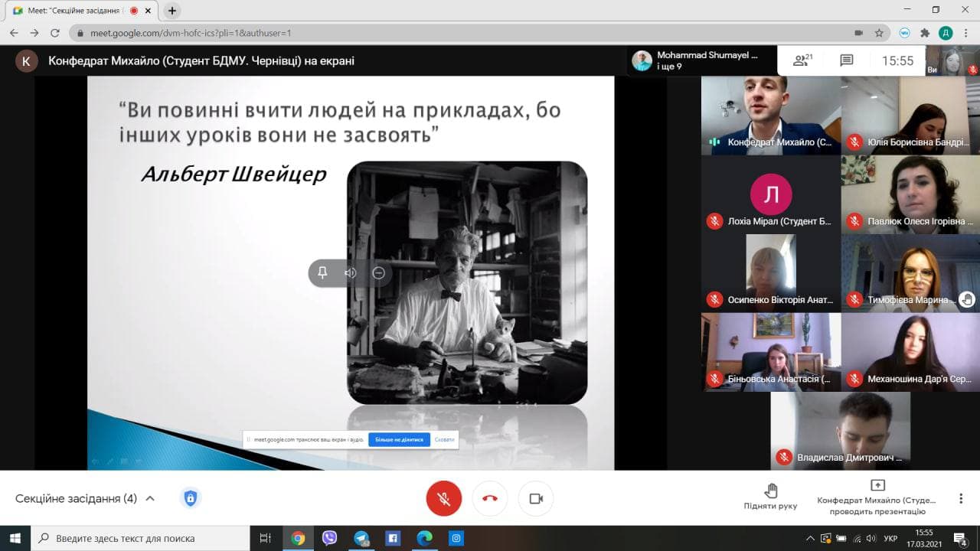980x551 pixels.
Task: Leave the call with the red phone button
Action: tap(490, 499)
